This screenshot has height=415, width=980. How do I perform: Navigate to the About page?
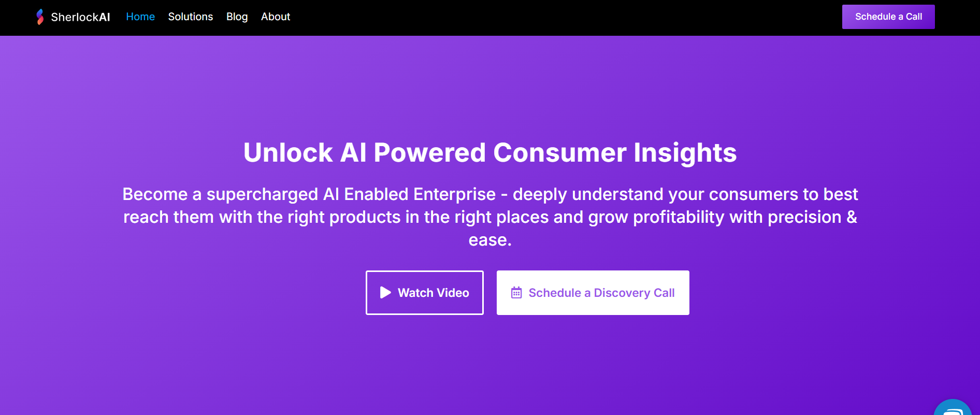[x=276, y=17]
